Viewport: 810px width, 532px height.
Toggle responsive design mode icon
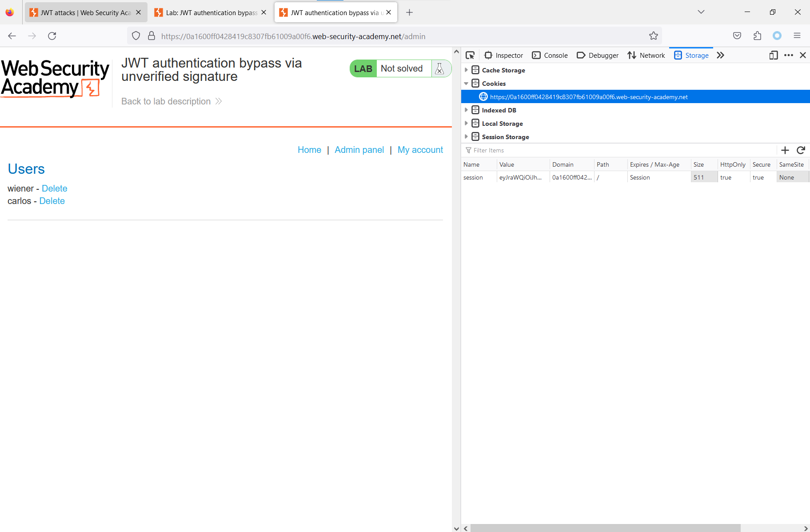coord(774,55)
